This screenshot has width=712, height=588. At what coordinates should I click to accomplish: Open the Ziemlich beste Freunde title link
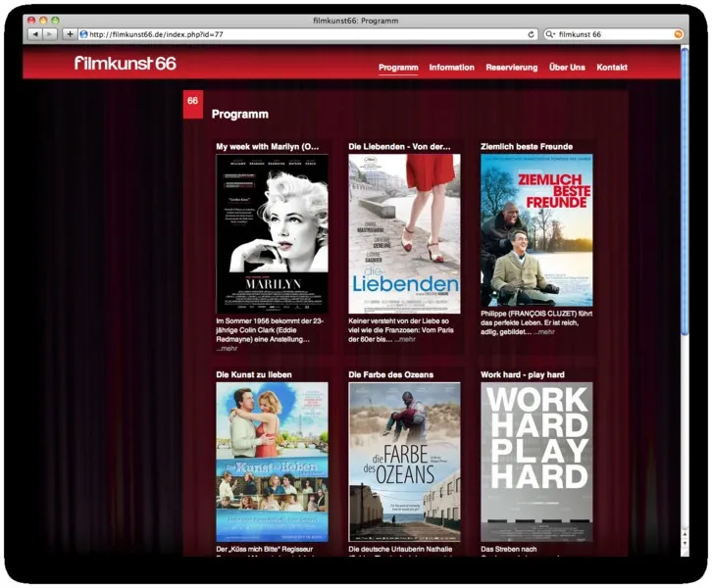pos(527,147)
